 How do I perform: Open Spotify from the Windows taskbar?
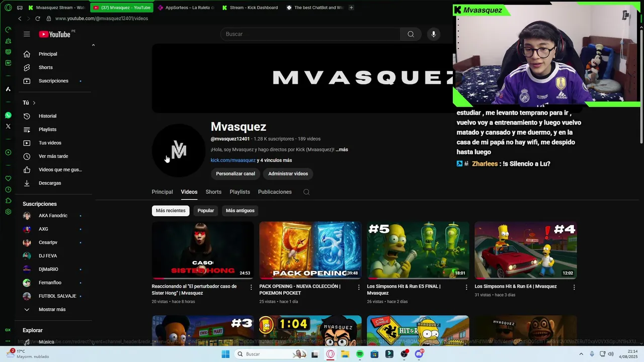pos(360,354)
